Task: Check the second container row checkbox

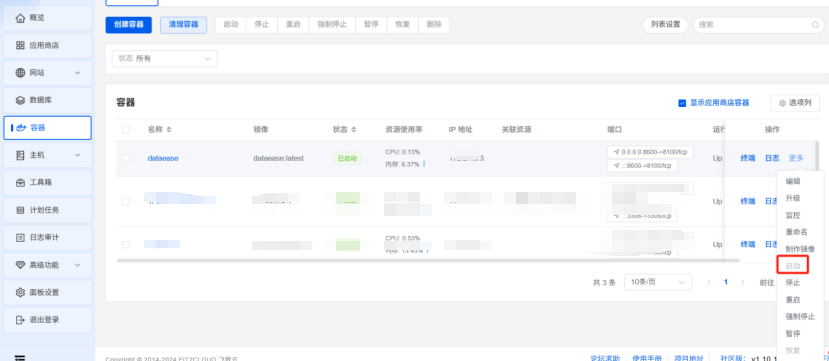Action: pyautogui.click(x=126, y=201)
